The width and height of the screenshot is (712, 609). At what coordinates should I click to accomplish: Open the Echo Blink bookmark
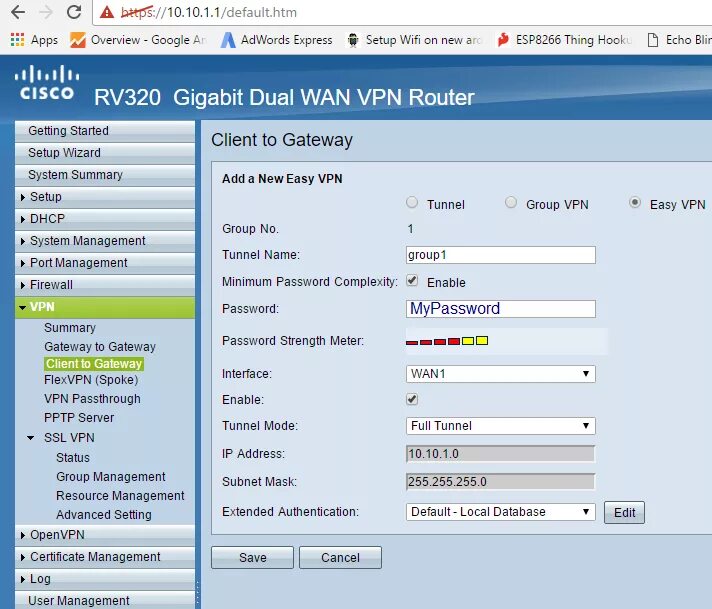coord(679,40)
